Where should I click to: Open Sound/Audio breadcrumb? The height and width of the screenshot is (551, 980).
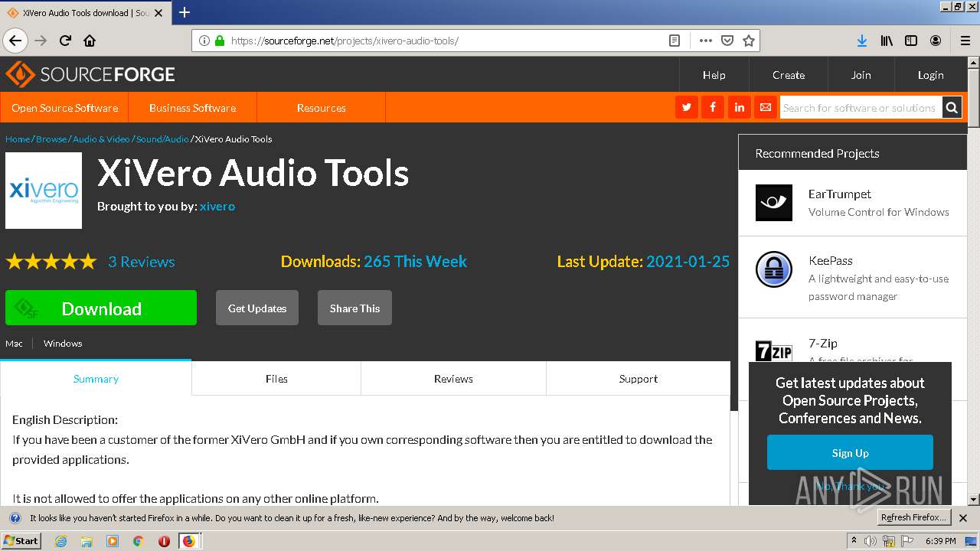point(162,139)
